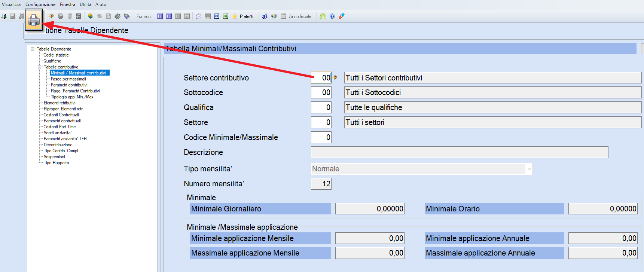Select Costanti Part Time tree item
Screen dimensions: 644x272
point(60,127)
